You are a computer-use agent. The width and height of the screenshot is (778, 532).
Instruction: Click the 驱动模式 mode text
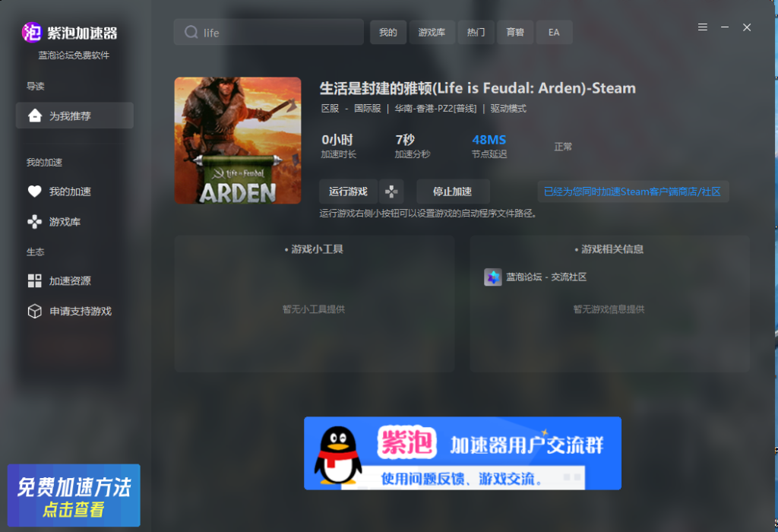click(508, 108)
